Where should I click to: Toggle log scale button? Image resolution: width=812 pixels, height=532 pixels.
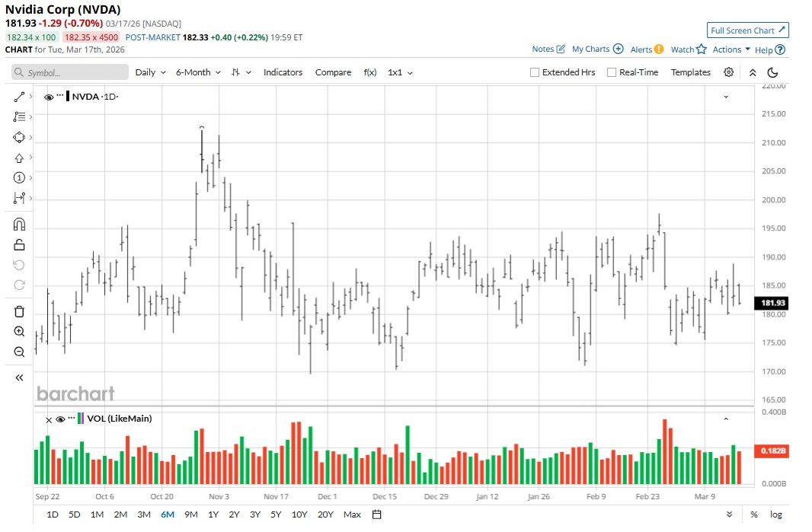pos(775,514)
